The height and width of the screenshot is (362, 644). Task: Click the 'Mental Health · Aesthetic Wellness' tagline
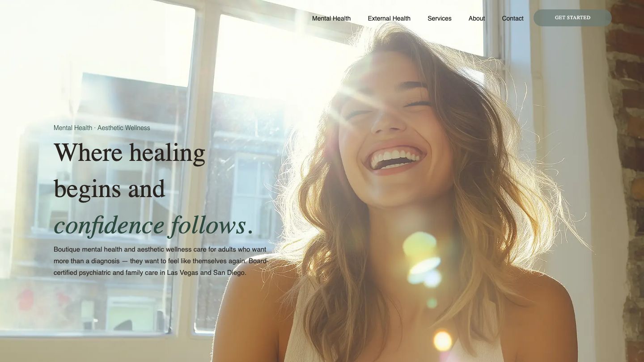point(102,128)
